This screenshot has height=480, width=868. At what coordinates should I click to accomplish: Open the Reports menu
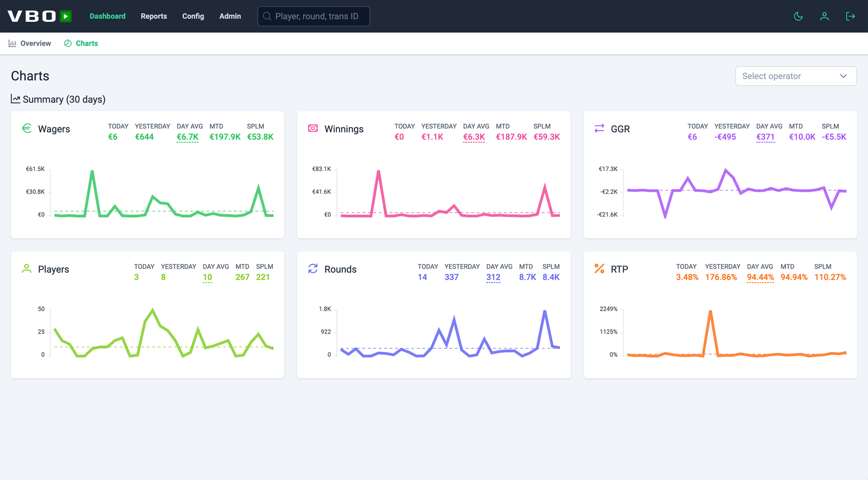[x=154, y=16]
